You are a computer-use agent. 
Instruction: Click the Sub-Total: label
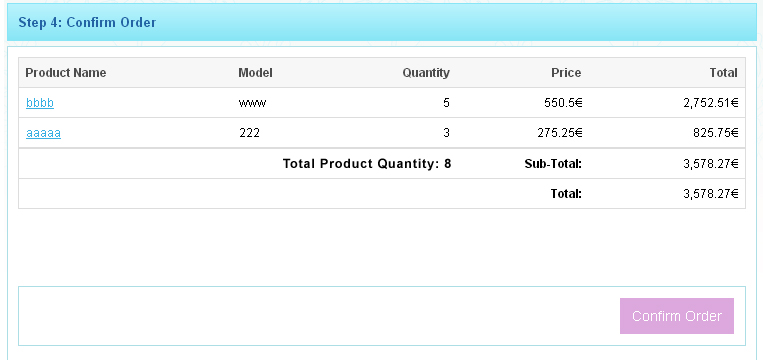(x=553, y=164)
